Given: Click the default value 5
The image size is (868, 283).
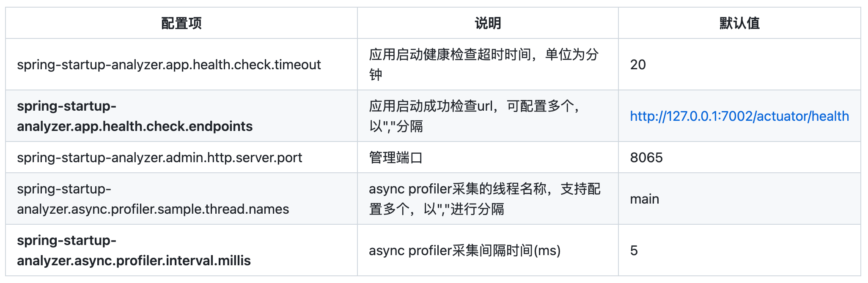Looking at the screenshot, I should click(634, 250).
